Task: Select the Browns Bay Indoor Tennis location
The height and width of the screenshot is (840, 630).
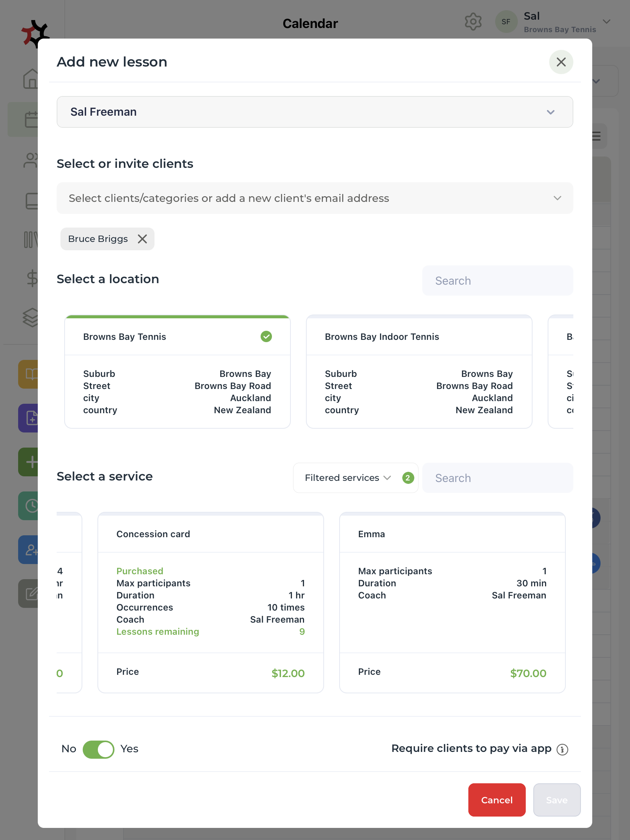Action: click(418, 371)
